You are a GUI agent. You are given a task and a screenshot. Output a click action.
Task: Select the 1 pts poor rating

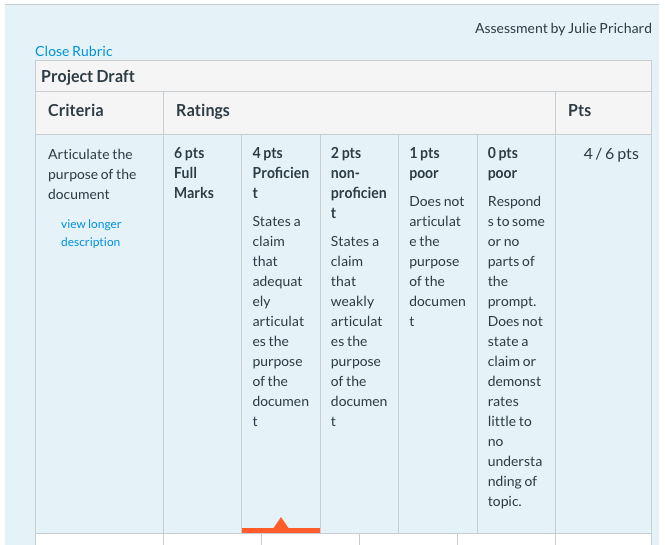point(438,334)
